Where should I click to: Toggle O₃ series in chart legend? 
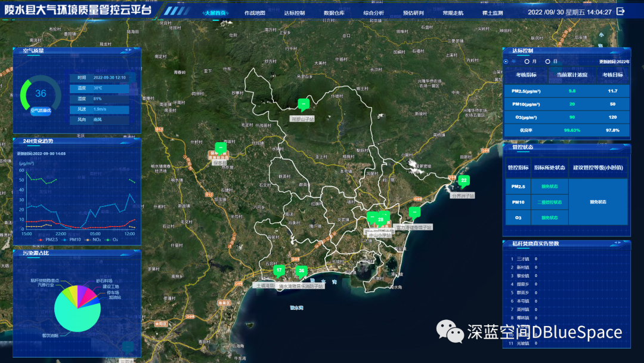point(112,239)
